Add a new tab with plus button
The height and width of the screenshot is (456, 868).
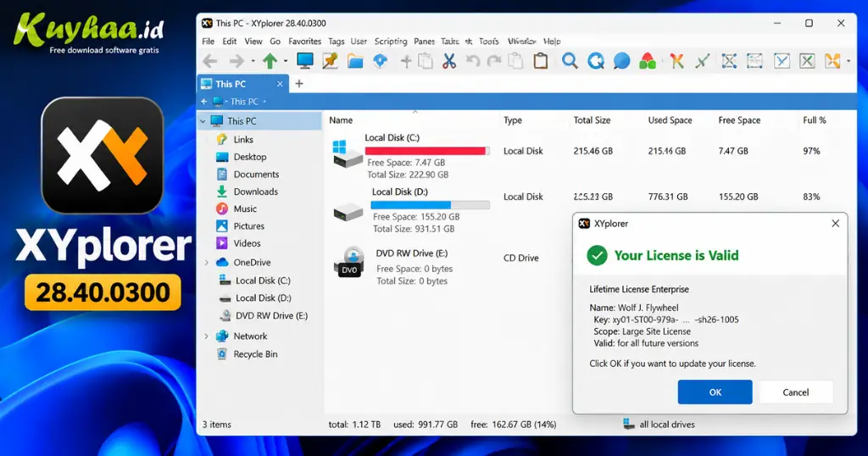click(299, 84)
